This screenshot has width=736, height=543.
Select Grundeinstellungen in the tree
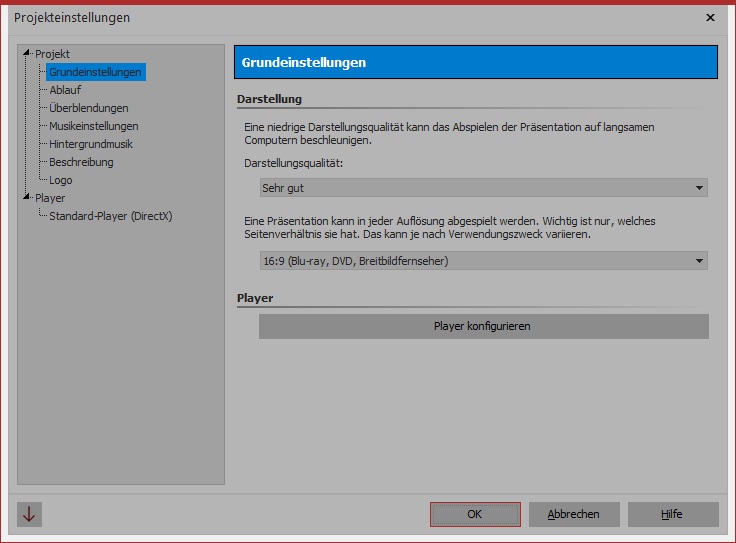(x=95, y=72)
